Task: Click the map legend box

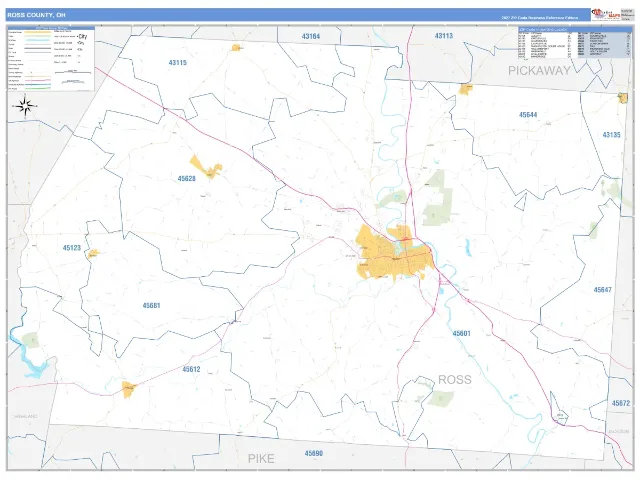Action: pyautogui.click(x=51, y=59)
